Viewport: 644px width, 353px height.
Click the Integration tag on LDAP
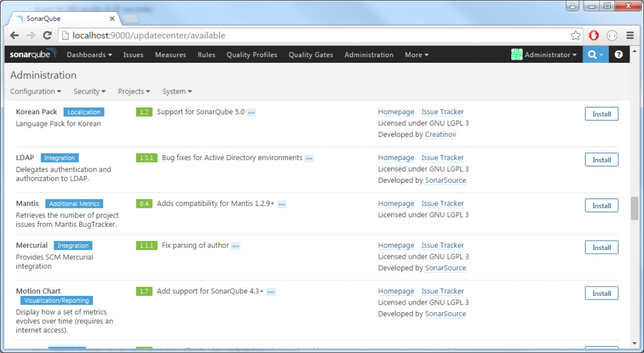click(60, 158)
